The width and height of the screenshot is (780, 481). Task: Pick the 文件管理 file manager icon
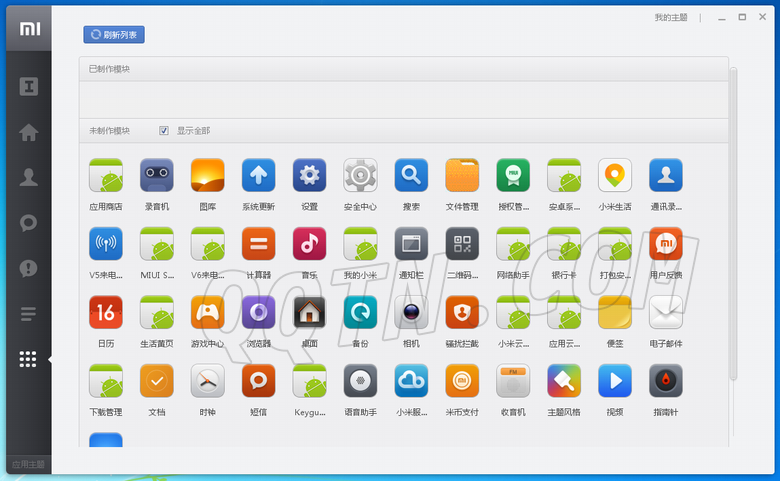click(x=462, y=175)
